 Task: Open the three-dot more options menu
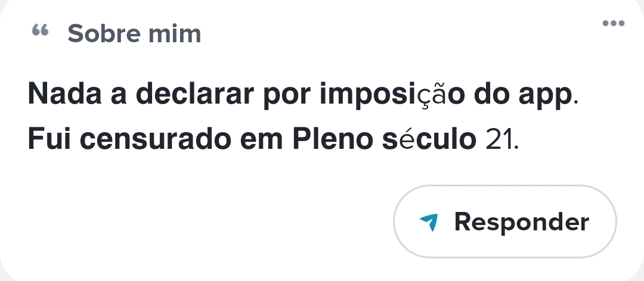613,24
